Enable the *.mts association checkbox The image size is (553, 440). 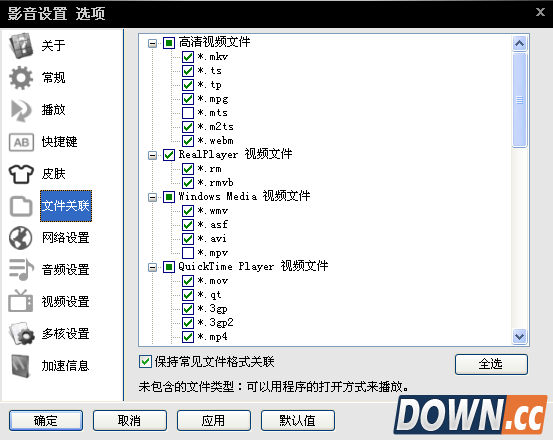click(188, 113)
